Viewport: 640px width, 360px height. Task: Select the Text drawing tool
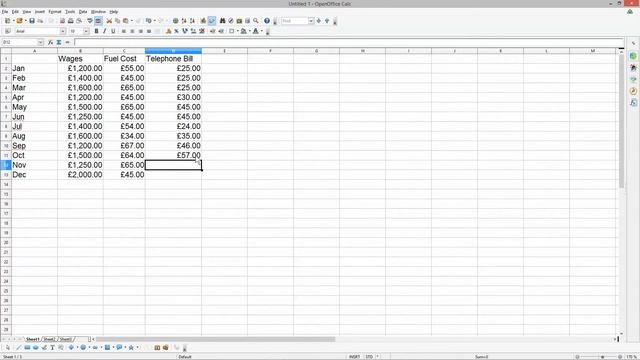click(52, 348)
